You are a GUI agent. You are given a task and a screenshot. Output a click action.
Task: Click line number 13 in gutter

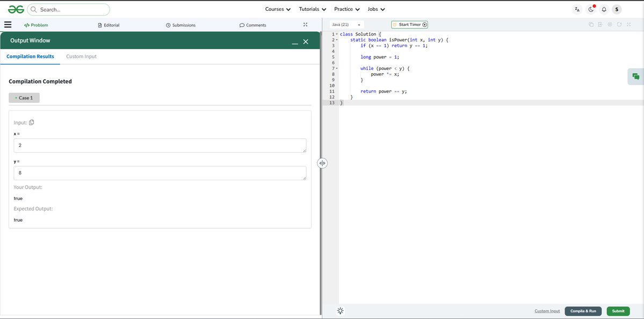332,103
